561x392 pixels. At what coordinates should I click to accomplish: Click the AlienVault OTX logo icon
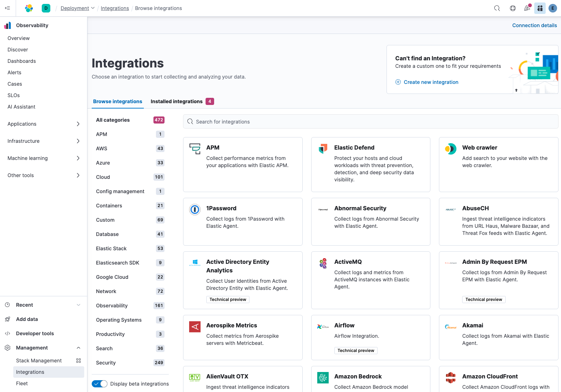click(195, 378)
